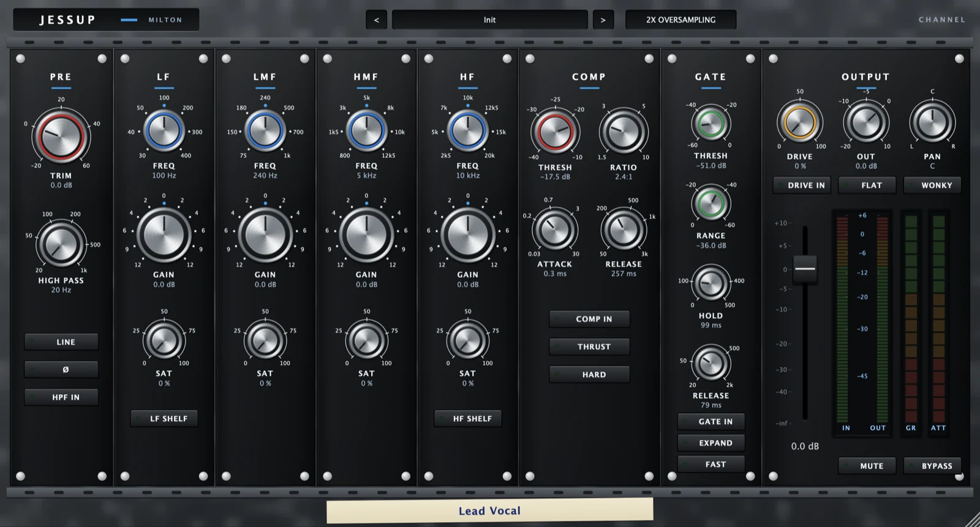Click the MUTE button

pos(867,466)
